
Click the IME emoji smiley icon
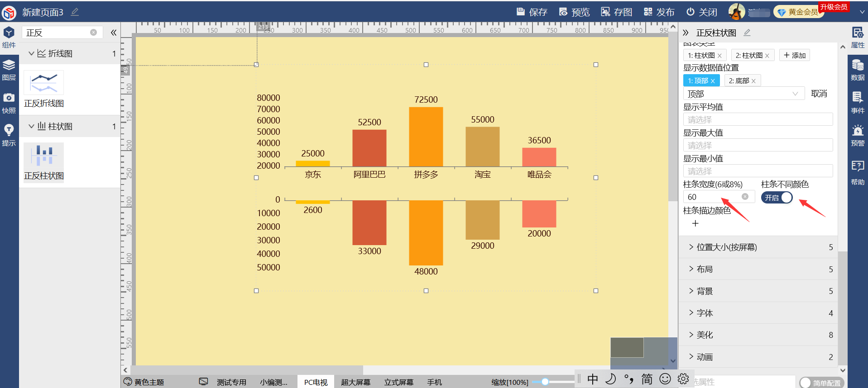point(665,379)
